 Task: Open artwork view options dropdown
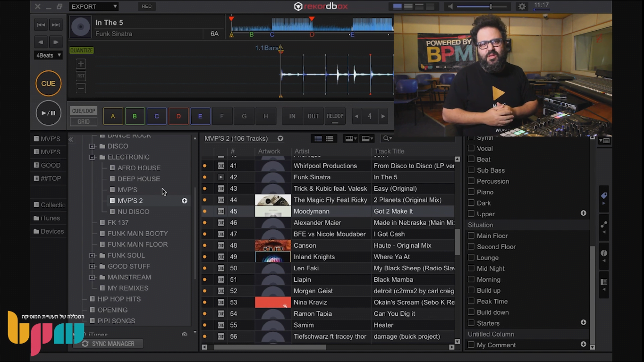350,138
